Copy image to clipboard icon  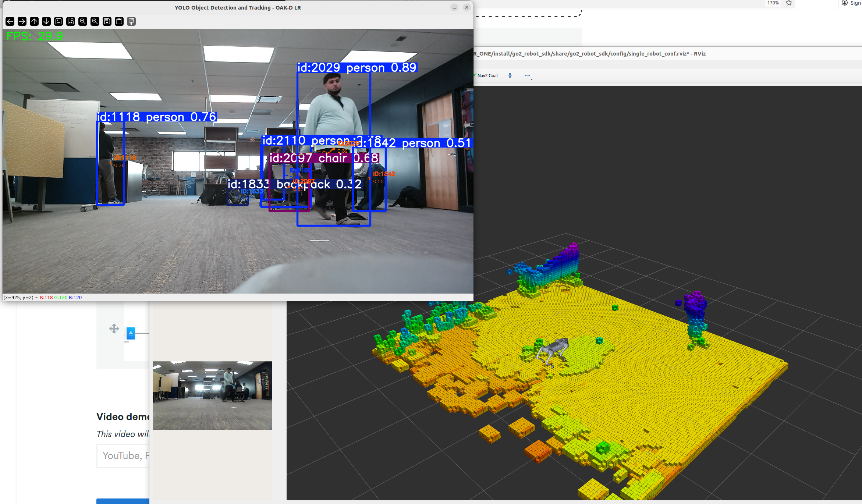[x=119, y=21]
